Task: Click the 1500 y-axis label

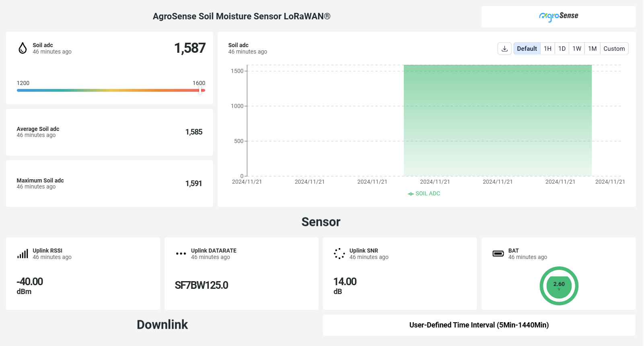Action: point(237,71)
